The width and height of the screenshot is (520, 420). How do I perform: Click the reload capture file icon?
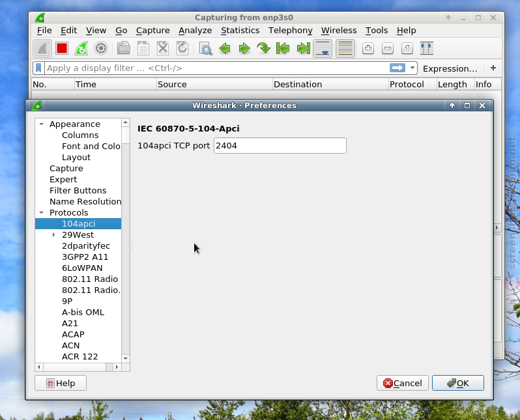[x=182, y=48]
